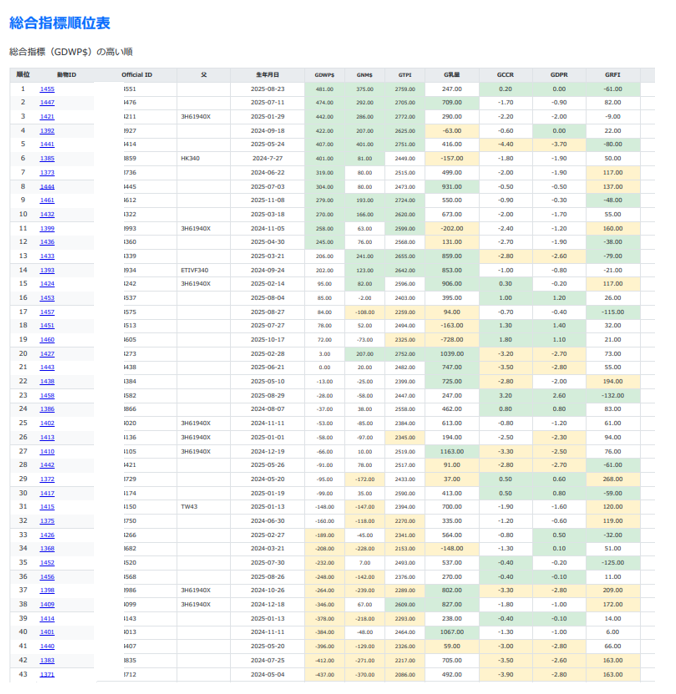Select link 1461 in rank 9
This screenshot has width=676, height=694.
click(x=47, y=200)
